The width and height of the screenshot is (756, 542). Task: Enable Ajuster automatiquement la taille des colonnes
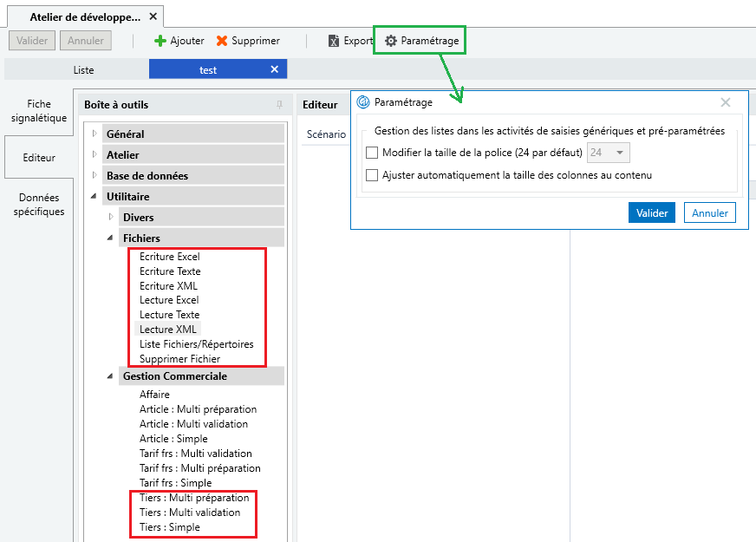(372, 175)
